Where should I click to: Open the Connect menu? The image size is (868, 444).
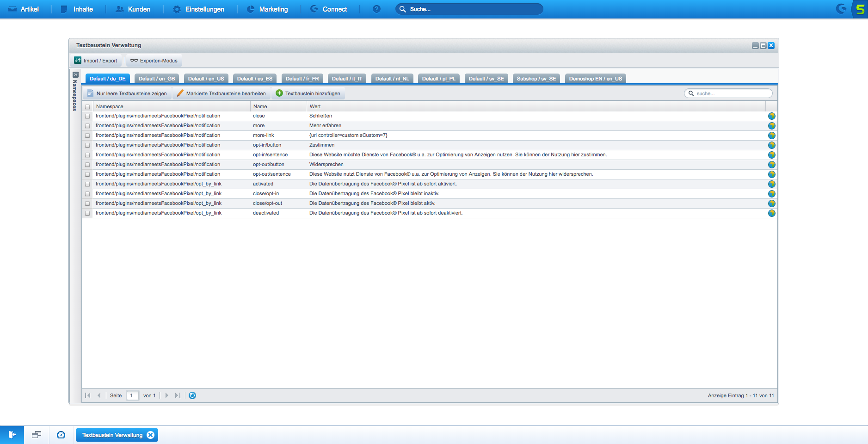329,9
